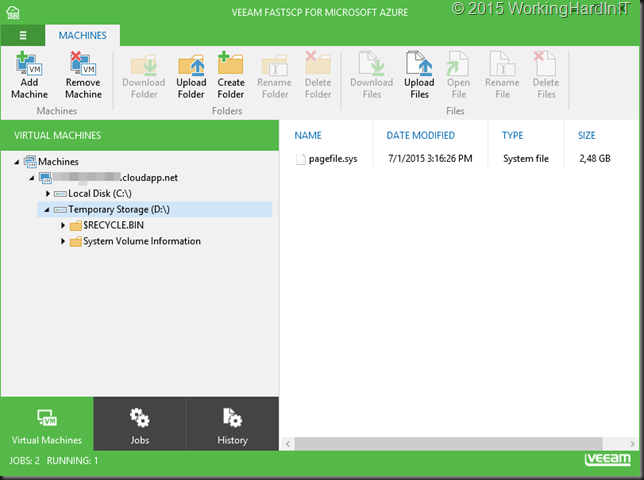Open the Jobs view

(x=140, y=424)
